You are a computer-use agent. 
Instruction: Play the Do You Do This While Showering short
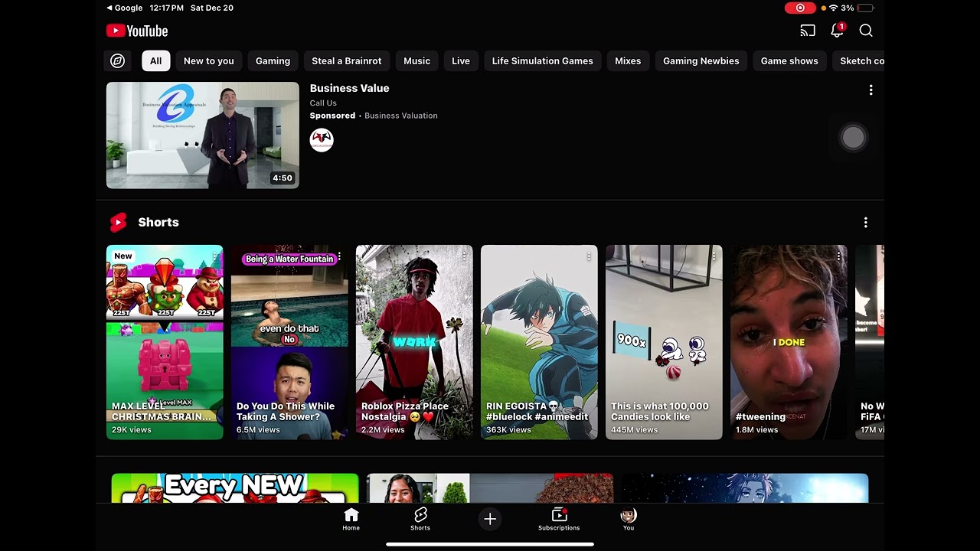pyautogui.click(x=289, y=342)
